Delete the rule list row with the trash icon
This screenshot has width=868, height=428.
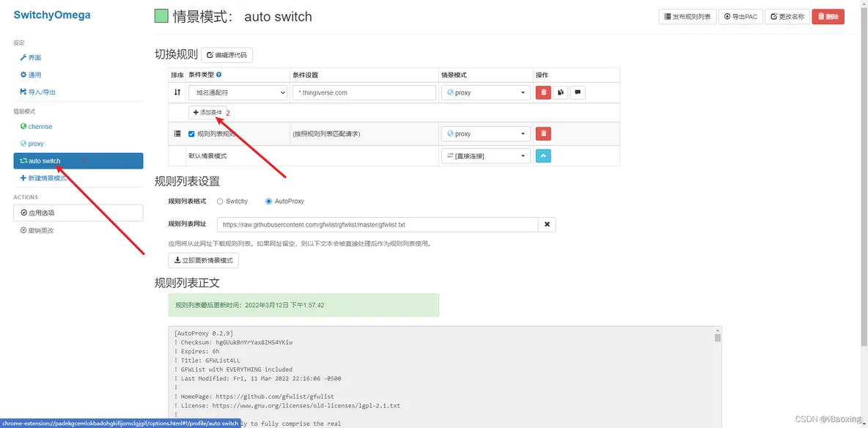tap(543, 133)
